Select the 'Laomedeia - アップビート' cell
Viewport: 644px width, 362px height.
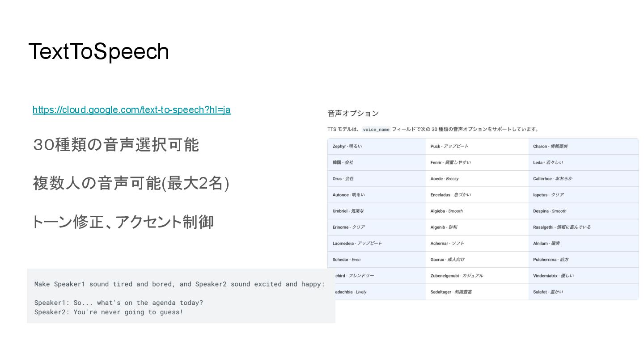(x=377, y=243)
